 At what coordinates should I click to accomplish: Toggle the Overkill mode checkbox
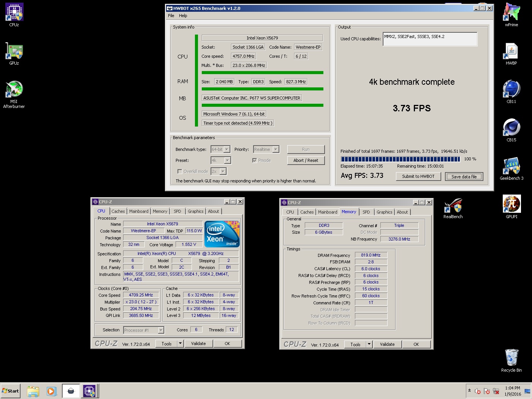click(x=180, y=171)
